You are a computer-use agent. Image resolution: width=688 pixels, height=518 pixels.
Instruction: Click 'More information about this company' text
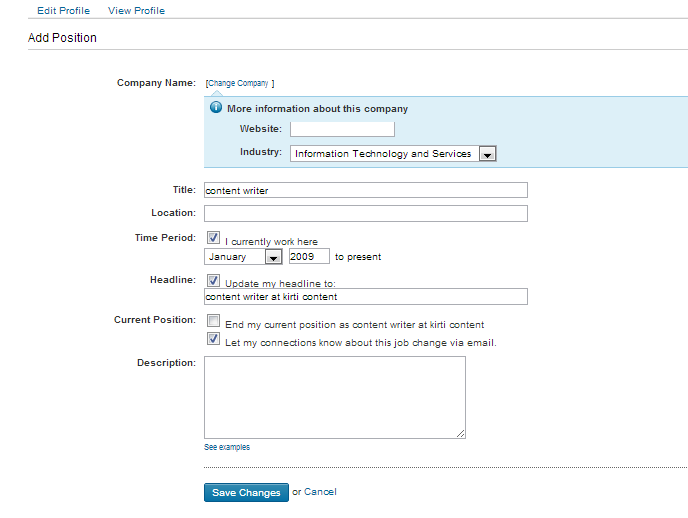pos(317,109)
